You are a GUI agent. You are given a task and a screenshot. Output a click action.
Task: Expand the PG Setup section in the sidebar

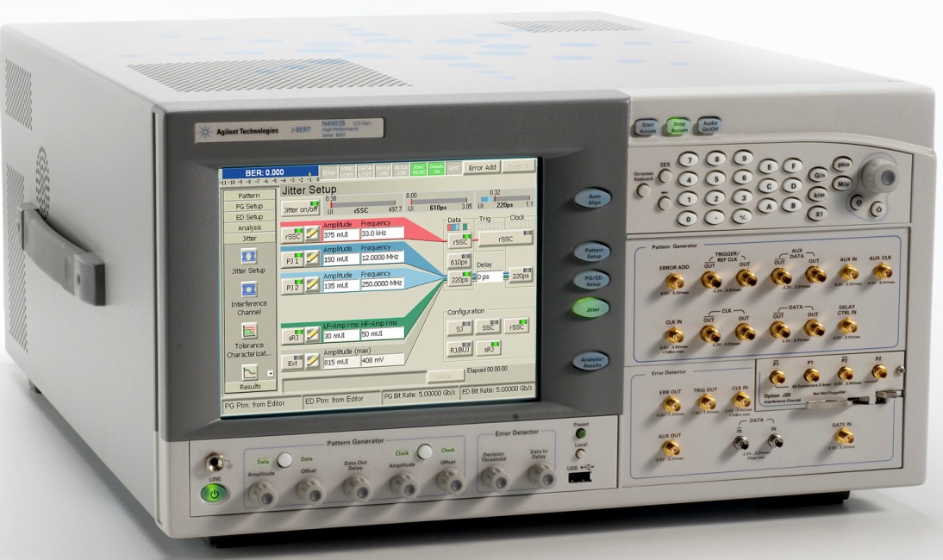[x=248, y=207]
